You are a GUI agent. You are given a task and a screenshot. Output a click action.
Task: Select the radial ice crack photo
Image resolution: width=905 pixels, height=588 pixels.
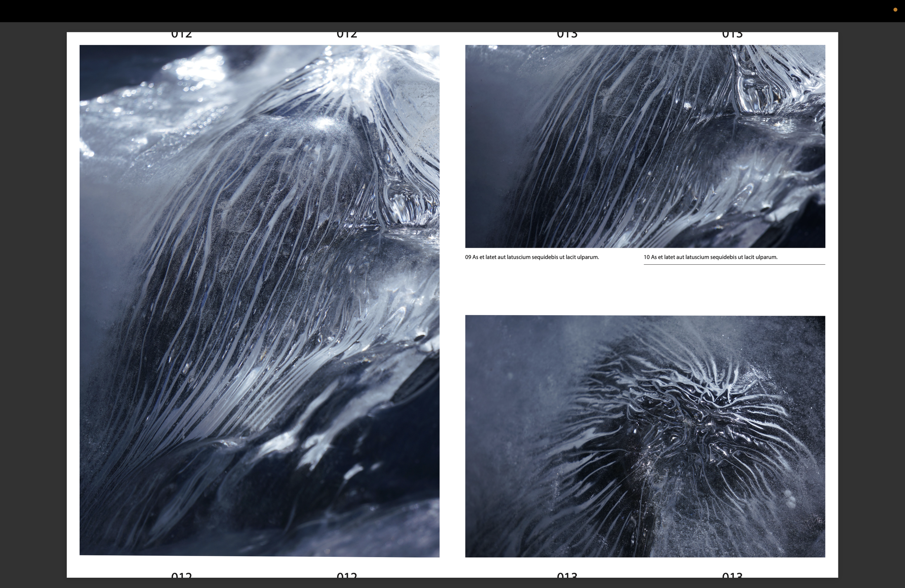coord(645,436)
